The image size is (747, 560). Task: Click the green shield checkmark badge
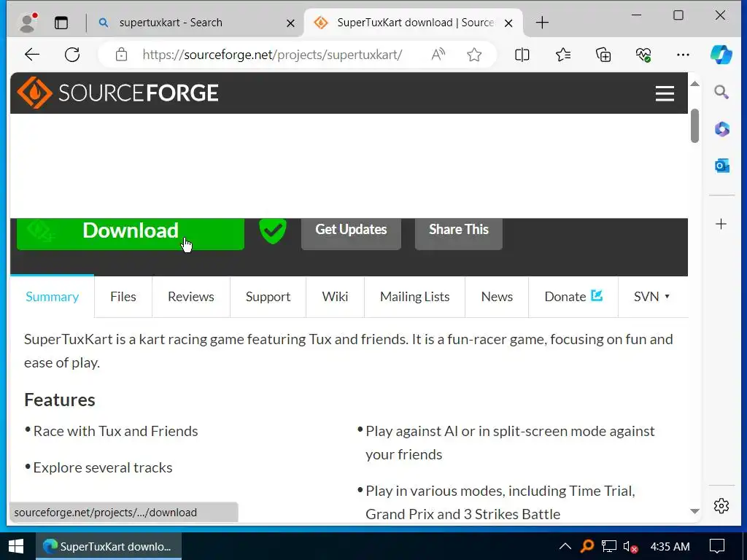coord(273,231)
